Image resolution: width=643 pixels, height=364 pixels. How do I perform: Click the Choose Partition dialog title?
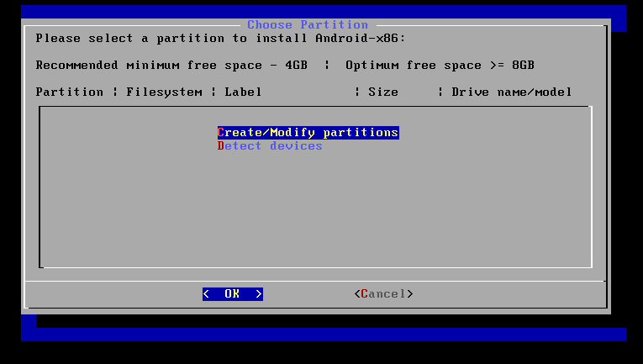click(x=308, y=24)
